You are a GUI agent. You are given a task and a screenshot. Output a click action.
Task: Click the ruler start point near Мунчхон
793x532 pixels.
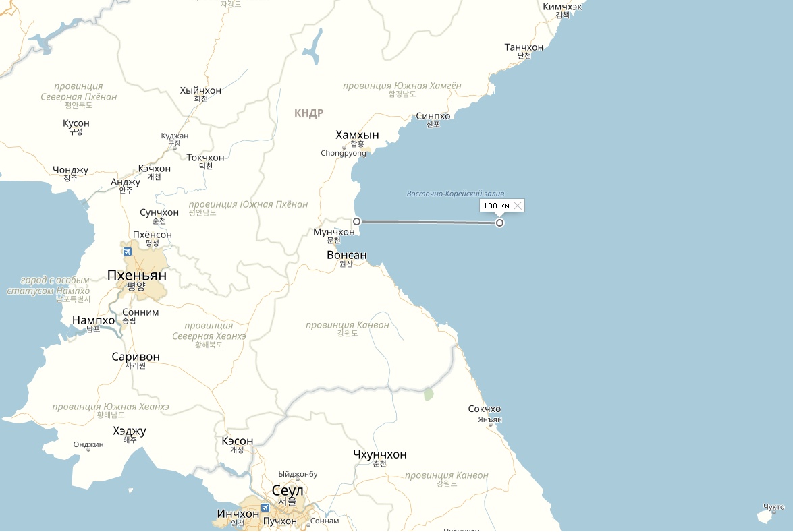(x=356, y=221)
